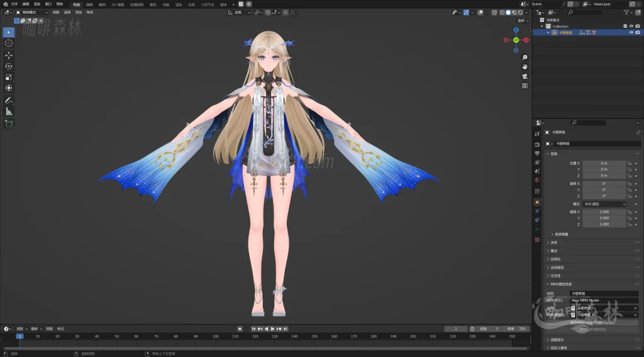Toggle viewport X-ray mode

pyautogui.click(x=494, y=13)
